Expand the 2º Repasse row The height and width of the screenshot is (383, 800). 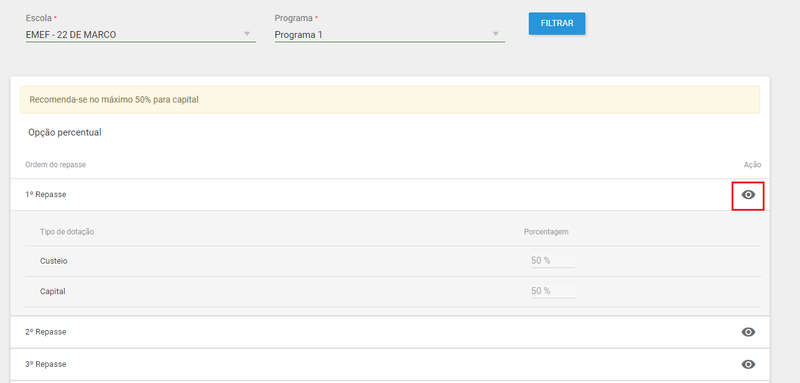(390, 332)
